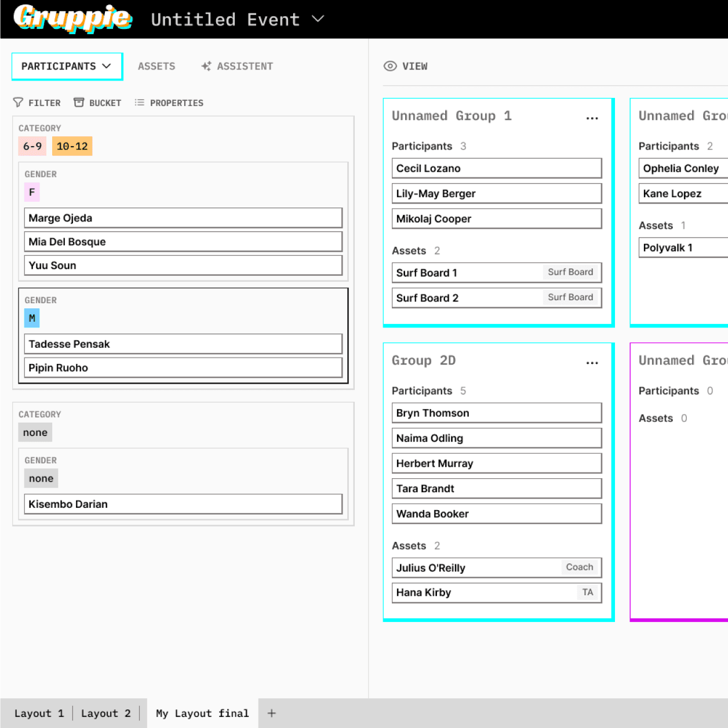728x728 pixels.
Task: Open the Properties panel
Action: 169,103
